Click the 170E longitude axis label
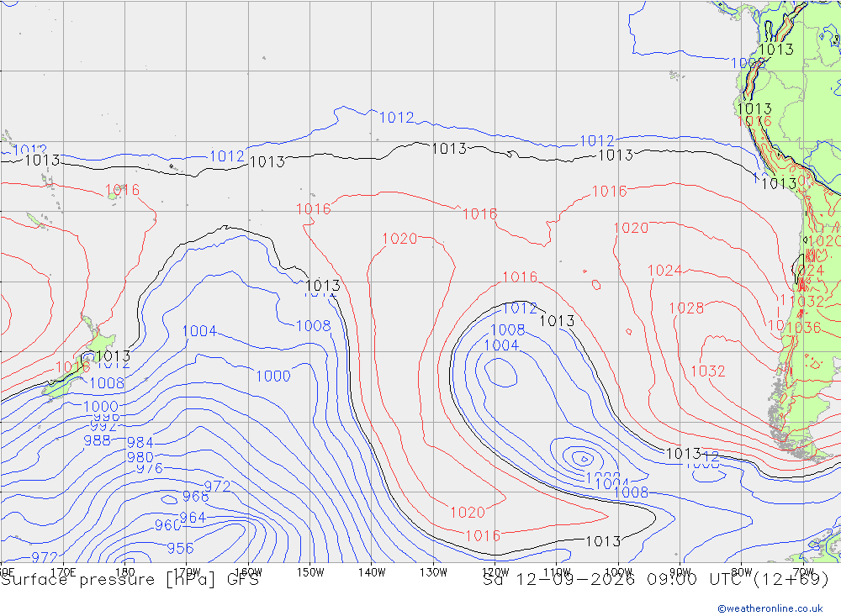The height and width of the screenshot is (616, 841). [x=63, y=572]
